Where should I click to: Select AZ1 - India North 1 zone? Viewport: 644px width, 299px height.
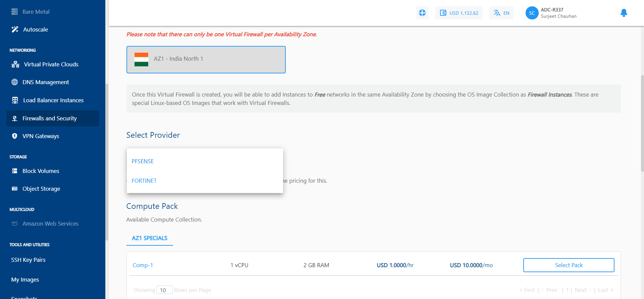pos(206,59)
